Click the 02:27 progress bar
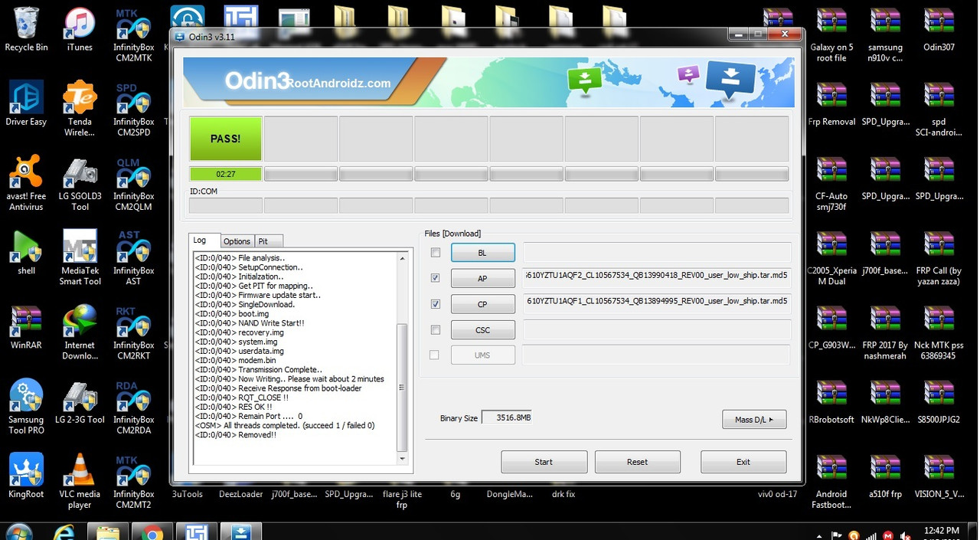This screenshot has width=980, height=540. tap(226, 174)
